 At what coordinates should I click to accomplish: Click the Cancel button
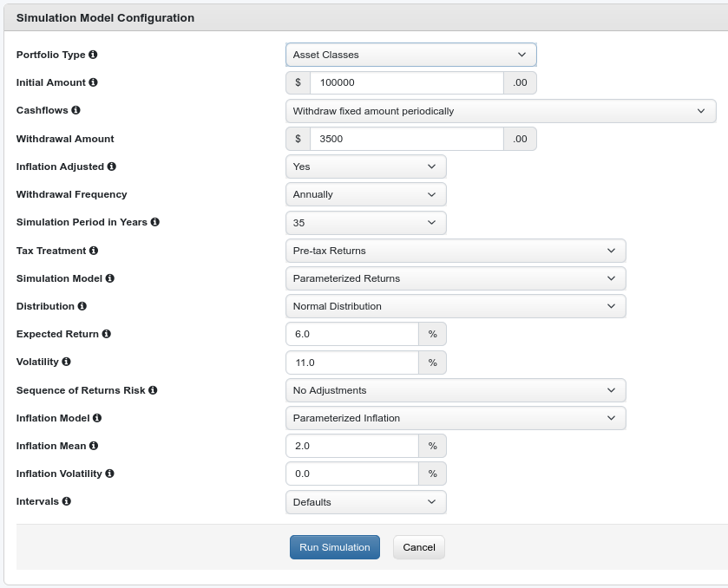pyautogui.click(x=418, y=547)
